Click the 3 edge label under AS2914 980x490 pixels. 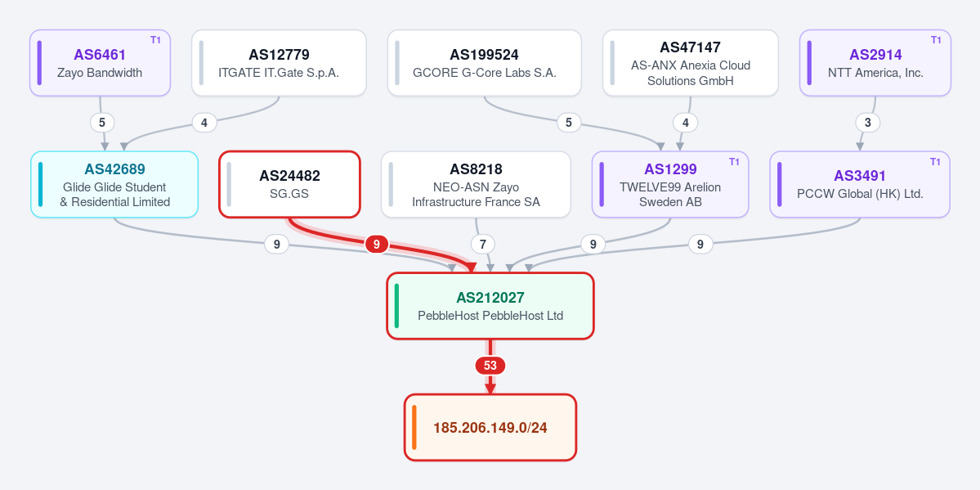click(867, 123)
